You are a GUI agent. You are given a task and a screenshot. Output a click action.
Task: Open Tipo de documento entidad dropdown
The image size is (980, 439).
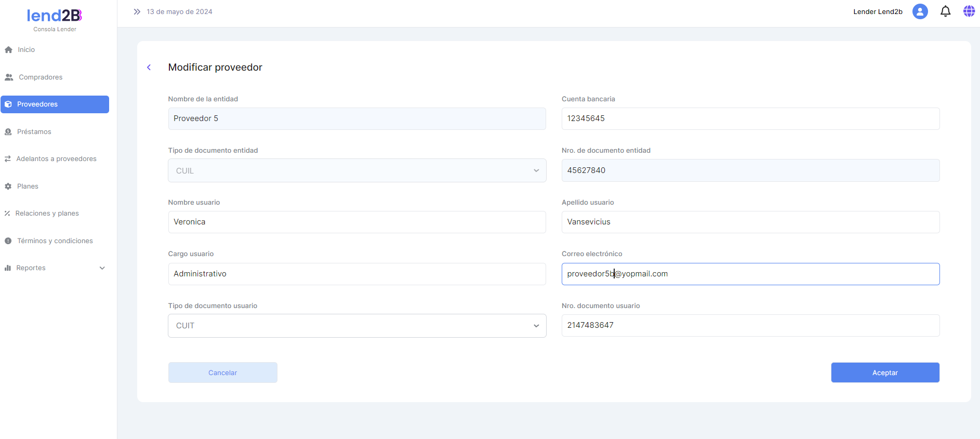[357, 171]
